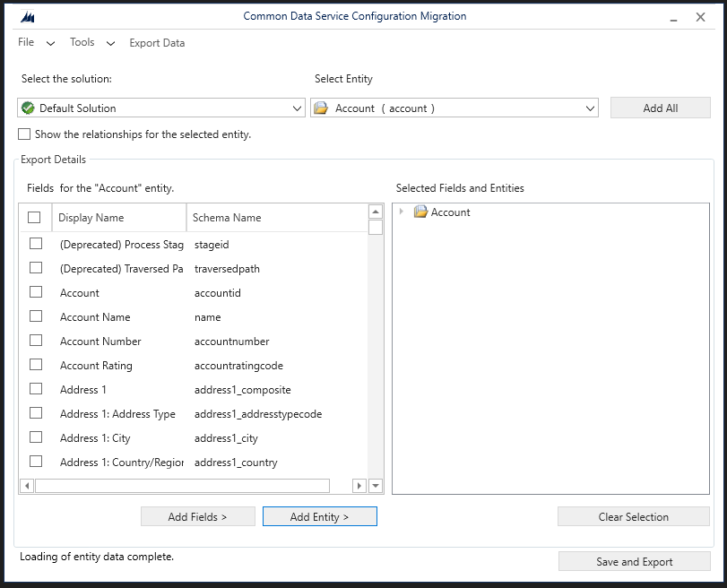Viewport: 727px width, 588px height.
Task: Open the Select Entity dropdown
Action: pos(591,107)
